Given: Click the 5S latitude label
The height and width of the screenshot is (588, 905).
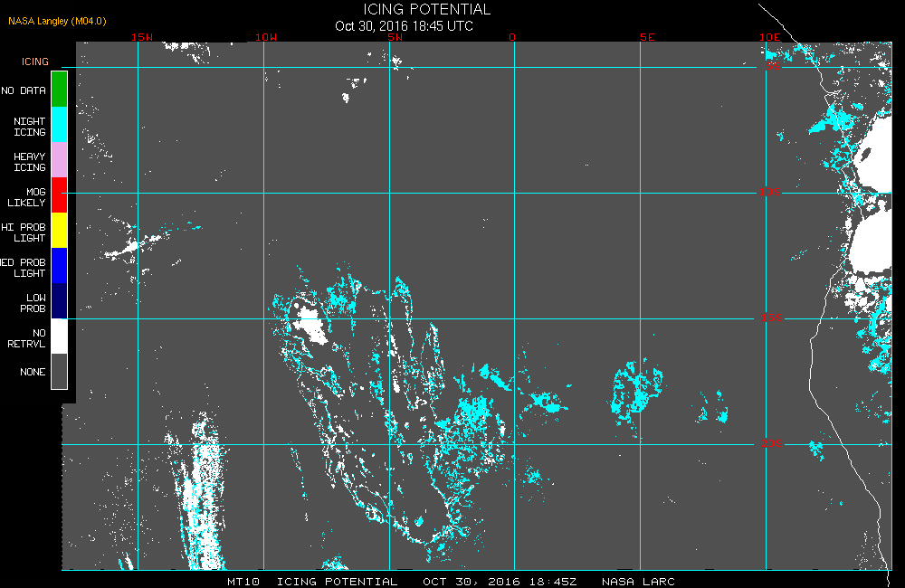Looking at the screenshot, I should pyautogui.click(x=773, y=66).
